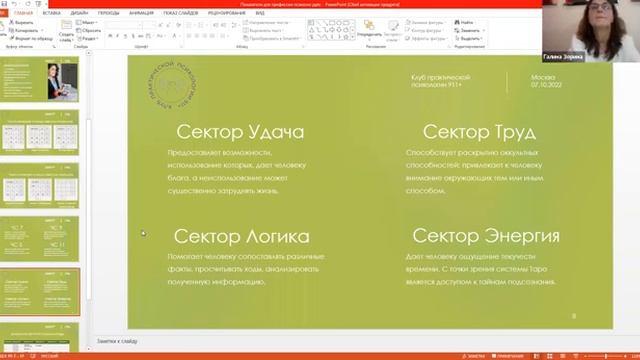Viewport: 640px width, 360px height.
Task: Toggle italic formatting
Action: click(118, 36)
